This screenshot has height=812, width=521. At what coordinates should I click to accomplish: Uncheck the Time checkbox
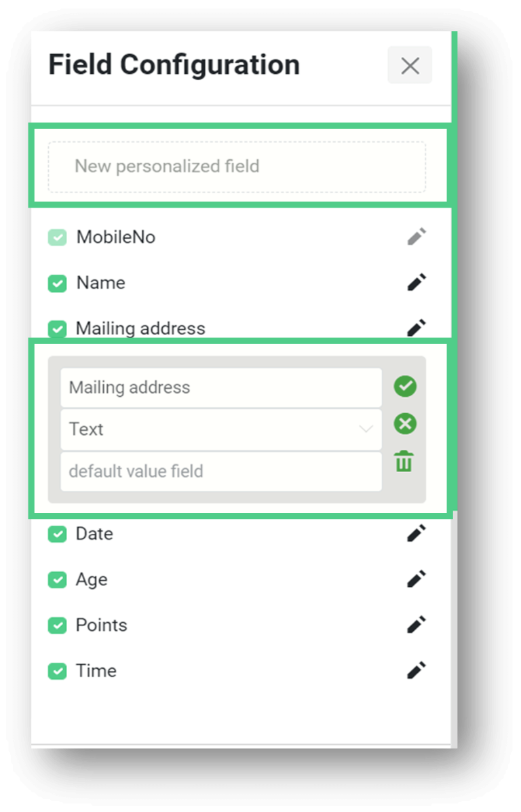coord(58,671)
